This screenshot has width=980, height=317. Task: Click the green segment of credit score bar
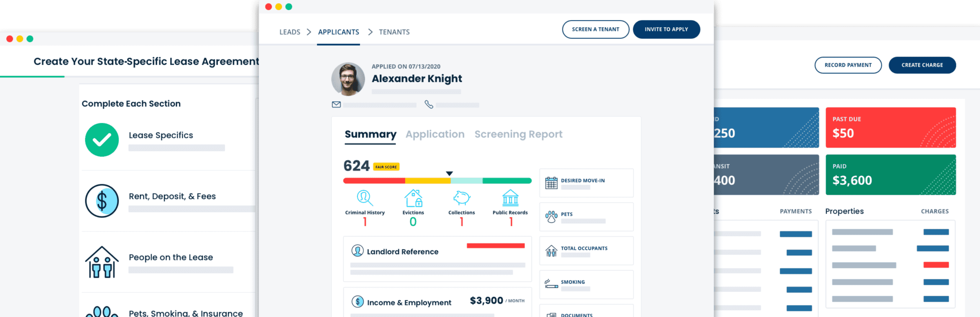tap(507, 181)
